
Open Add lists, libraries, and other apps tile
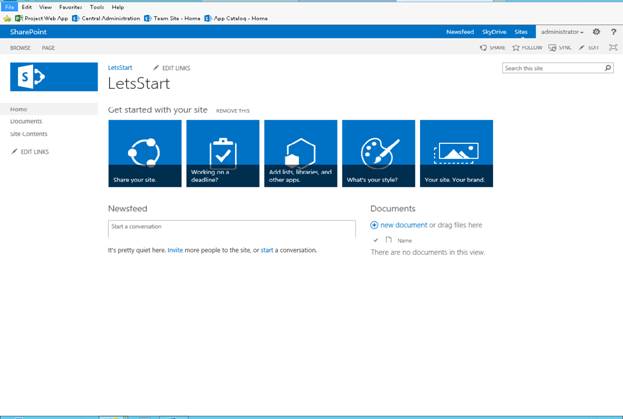click(x=300, y=153)
